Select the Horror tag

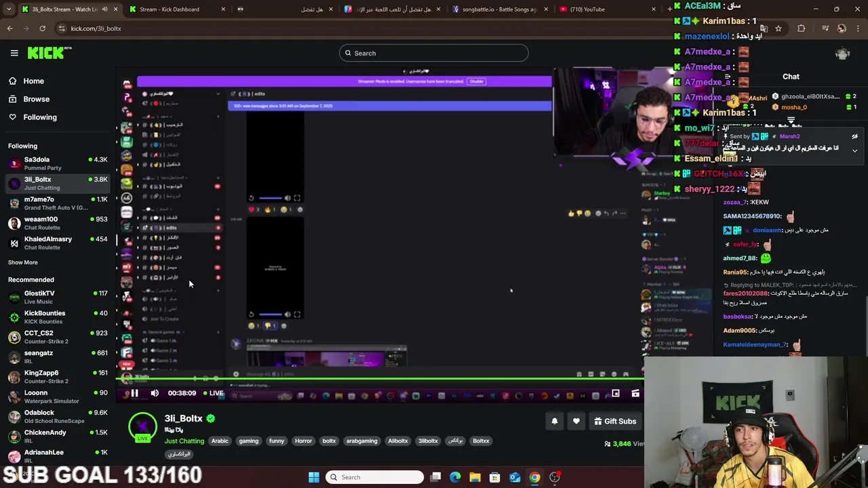coord(303,441)
